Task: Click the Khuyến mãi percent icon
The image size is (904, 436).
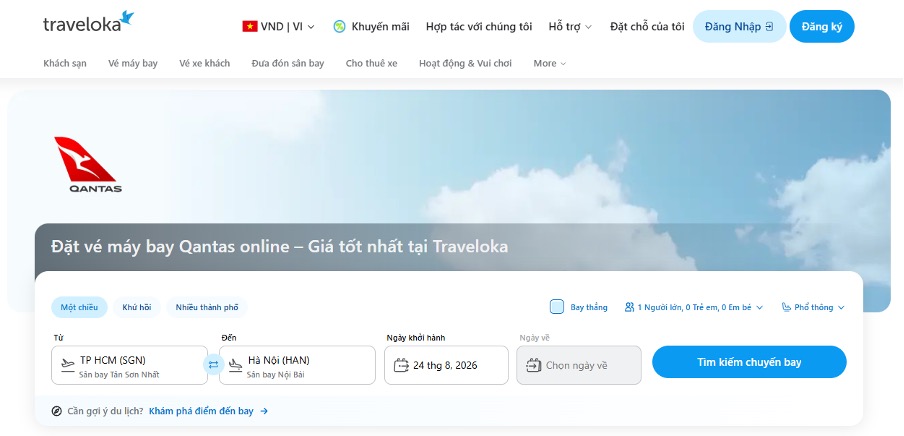Action: [x=340, y=27]
